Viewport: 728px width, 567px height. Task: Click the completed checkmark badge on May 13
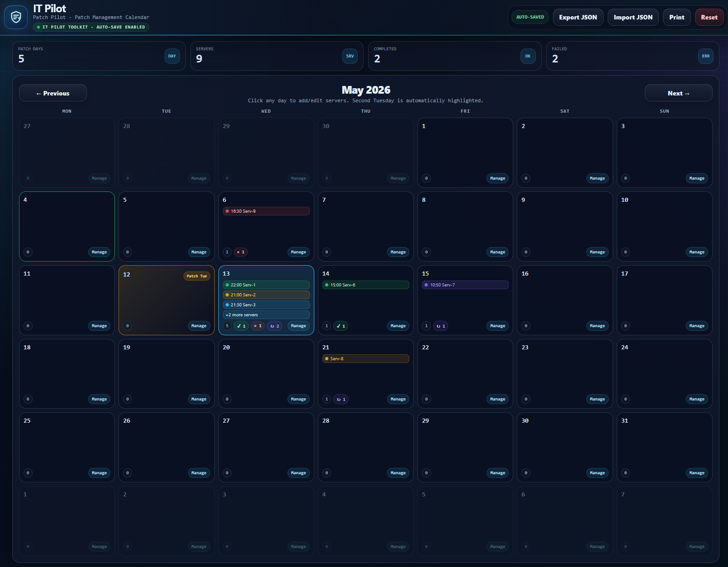pyautogui.click(x=241, y=326)
